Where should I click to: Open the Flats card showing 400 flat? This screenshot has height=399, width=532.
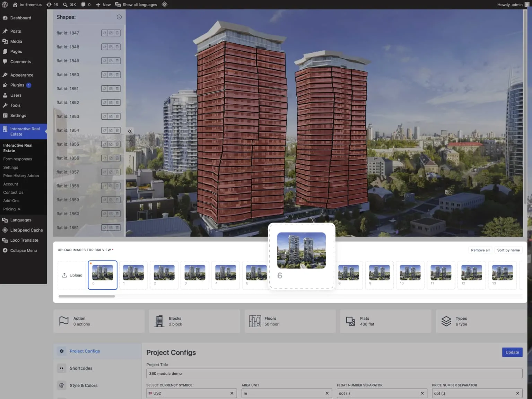(x=386, y=321)
